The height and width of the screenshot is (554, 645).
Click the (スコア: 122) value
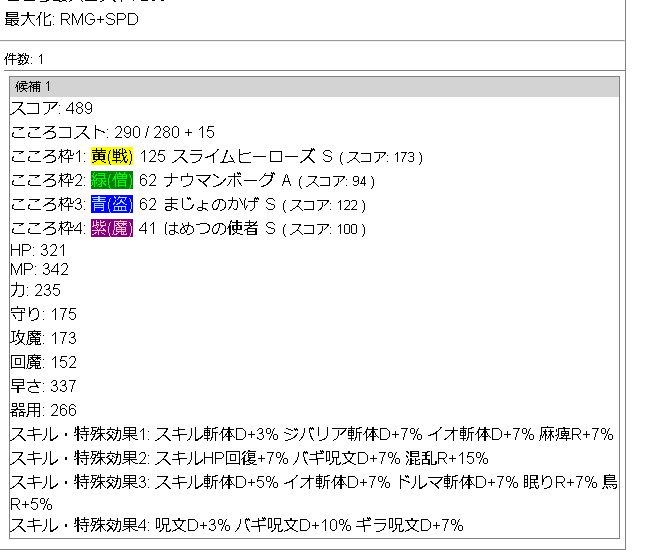pyautogui.click(x=324, y=205)
